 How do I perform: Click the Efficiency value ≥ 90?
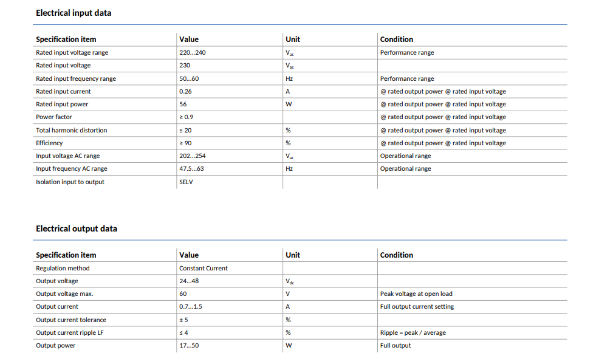point(185,143)
